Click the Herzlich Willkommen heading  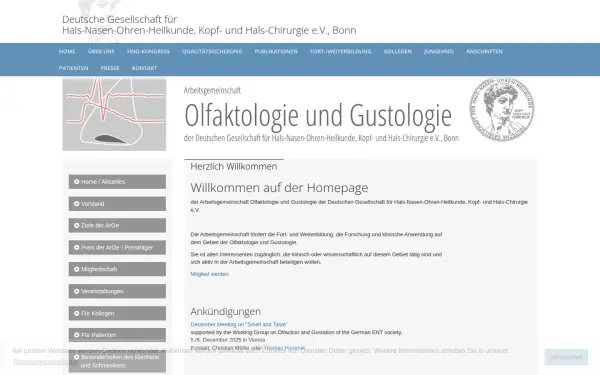point(234,166)
